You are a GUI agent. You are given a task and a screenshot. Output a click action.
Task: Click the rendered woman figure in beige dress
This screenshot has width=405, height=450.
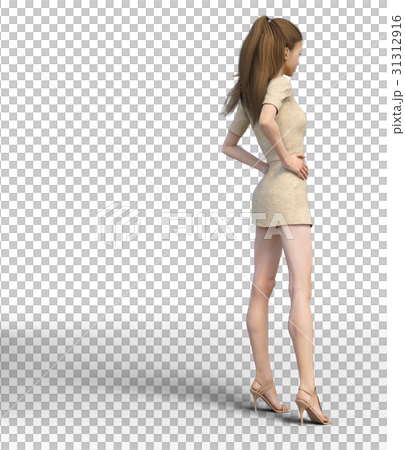[276, 220]
